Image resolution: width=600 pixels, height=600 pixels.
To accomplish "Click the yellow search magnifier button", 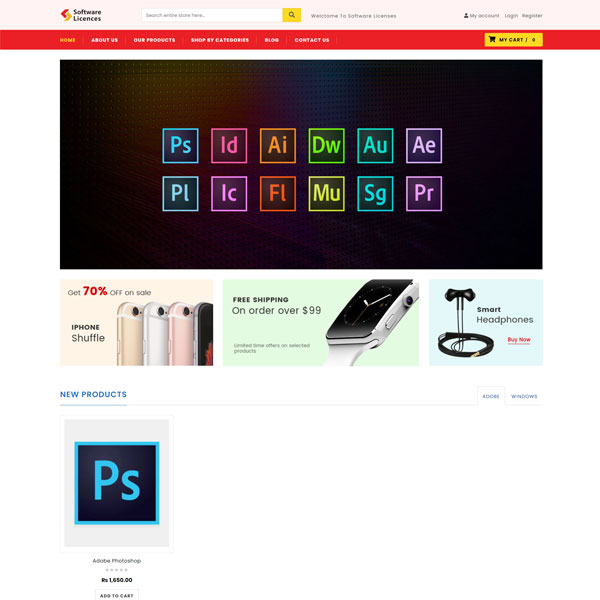I will point(291,15).
